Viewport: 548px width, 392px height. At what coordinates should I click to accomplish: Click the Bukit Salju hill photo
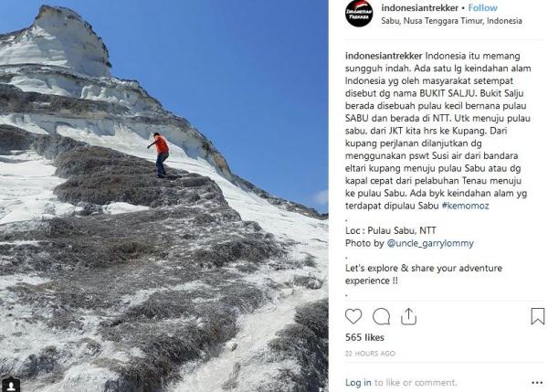pyautogui.click(x=163, y=196)
